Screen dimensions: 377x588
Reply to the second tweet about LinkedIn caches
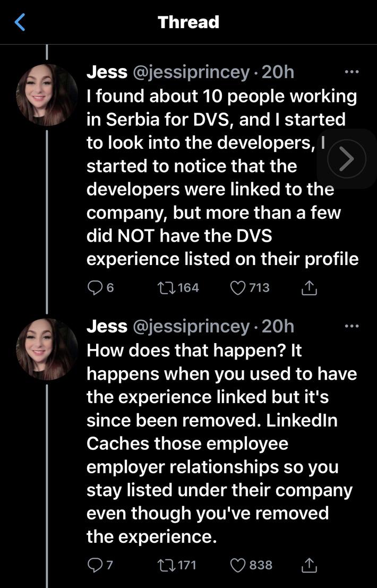tap(95, 564)
